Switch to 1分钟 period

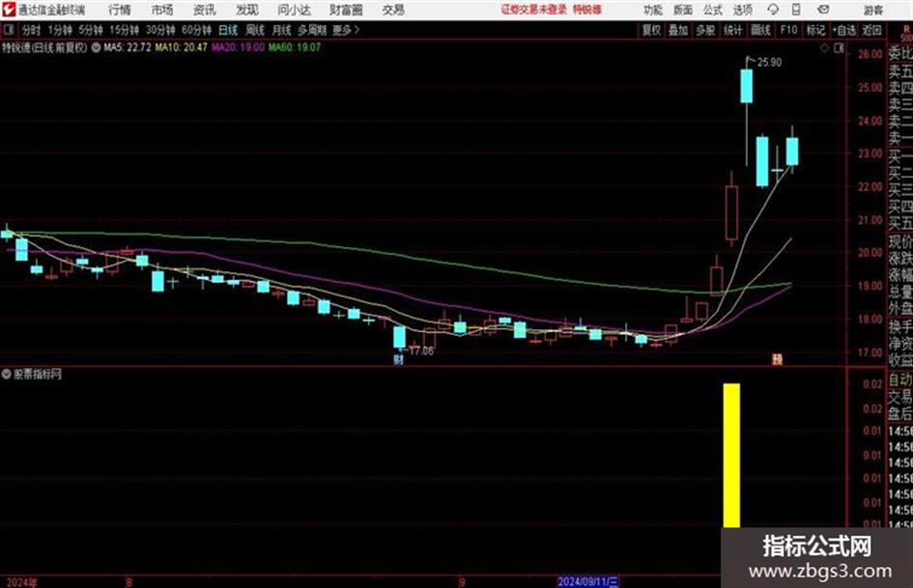[x=59, y=30]
